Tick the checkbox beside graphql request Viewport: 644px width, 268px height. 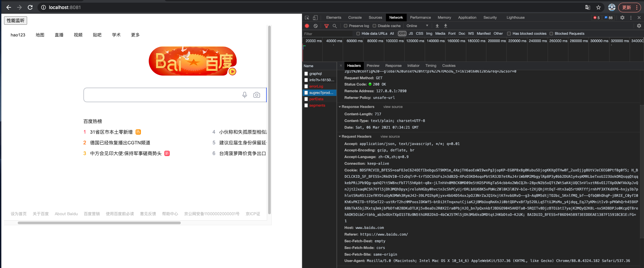pos(306,74)
